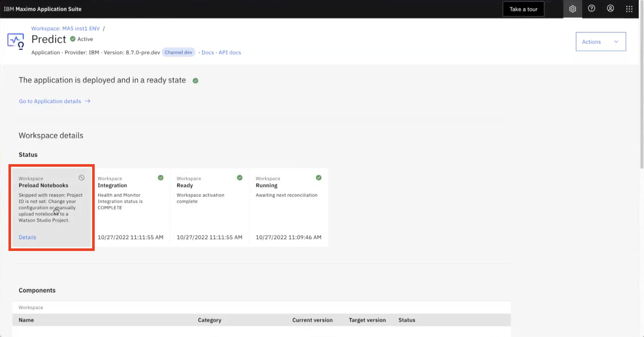Image resolution: width=644 pixels, height=337 pixels.
Task: Click the Target version column header
Action: [367, 320]
